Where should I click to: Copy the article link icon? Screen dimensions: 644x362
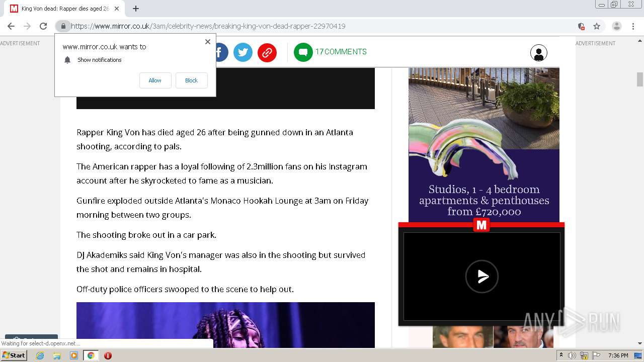(x=267, y=52)
